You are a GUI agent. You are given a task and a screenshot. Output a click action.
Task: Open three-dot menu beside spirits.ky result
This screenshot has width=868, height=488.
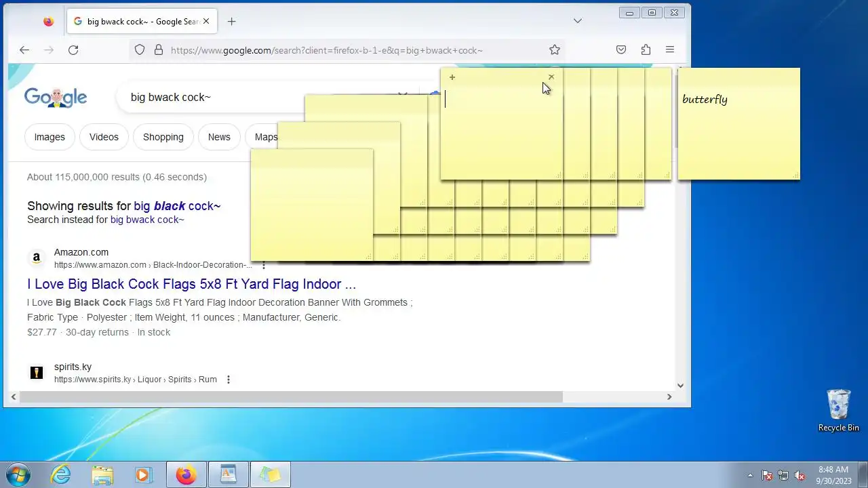[x=229, y=380]
